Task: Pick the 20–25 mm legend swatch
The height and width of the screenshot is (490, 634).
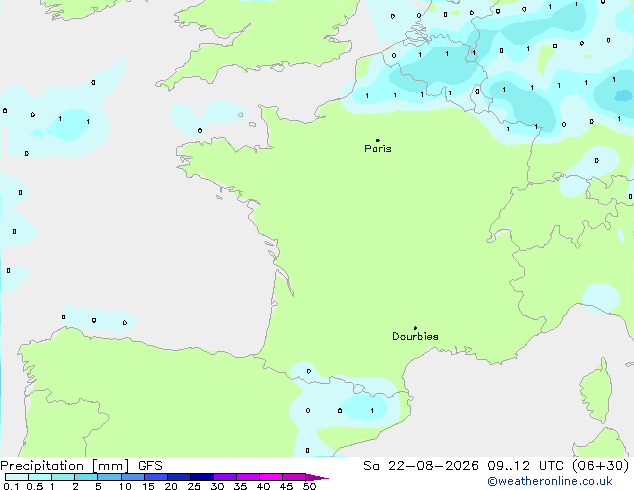Action: 179,477
